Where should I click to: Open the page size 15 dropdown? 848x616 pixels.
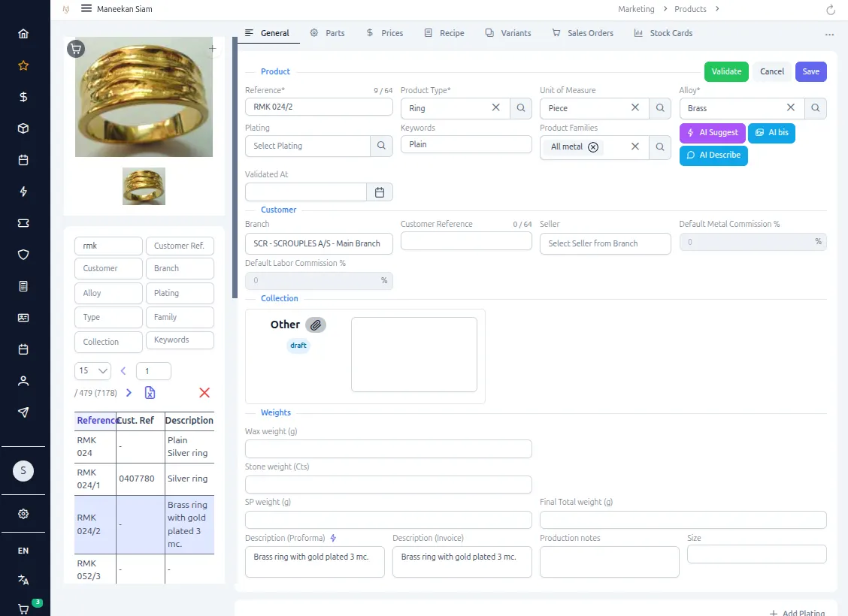pos(93,370)
